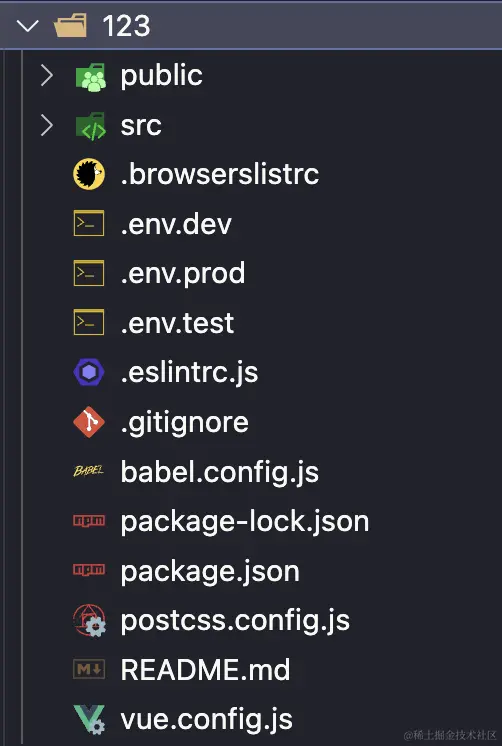This screenshot has height=746, width=502.
Task: Click the npm icon beside package-lock.json
Action: [x=89, y=520]
